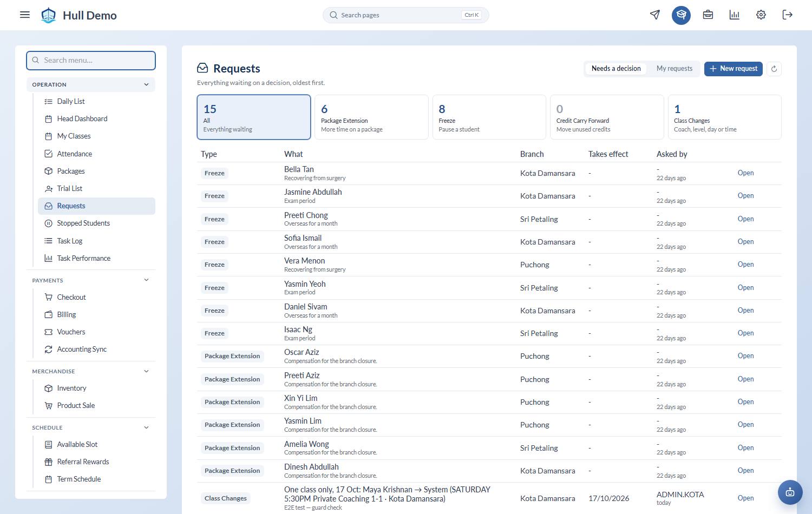Click the paper plane send icon

pyautogui.click(x=655, y=15)
